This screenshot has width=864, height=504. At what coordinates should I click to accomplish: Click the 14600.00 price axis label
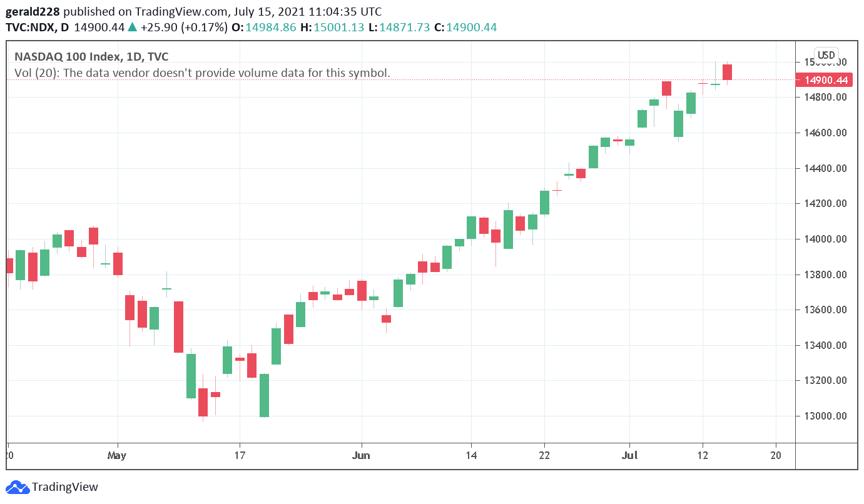pyautogui.click(x=826, y=133)
